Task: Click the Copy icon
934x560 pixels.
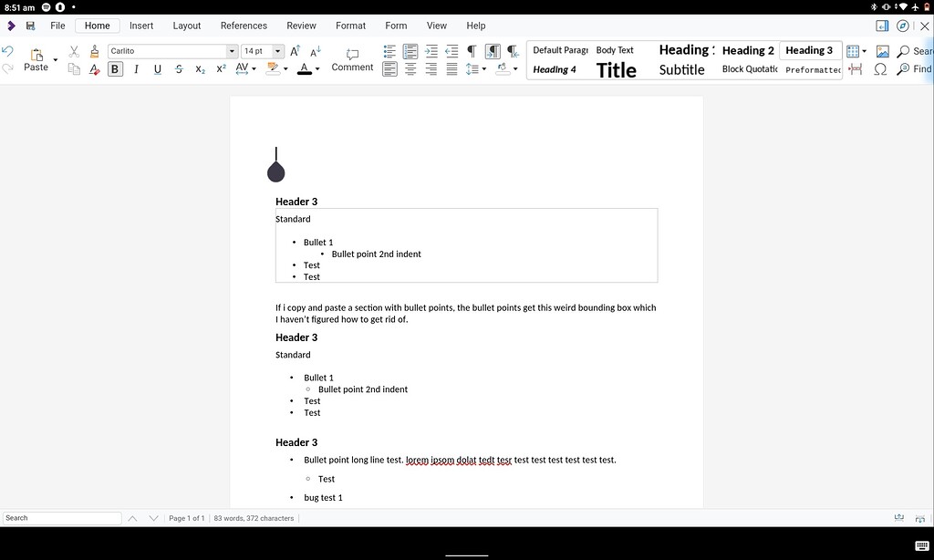Action: [74, 69]
